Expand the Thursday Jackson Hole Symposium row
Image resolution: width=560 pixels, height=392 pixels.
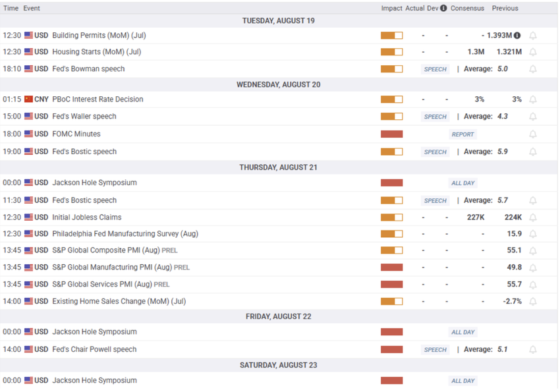279,182
